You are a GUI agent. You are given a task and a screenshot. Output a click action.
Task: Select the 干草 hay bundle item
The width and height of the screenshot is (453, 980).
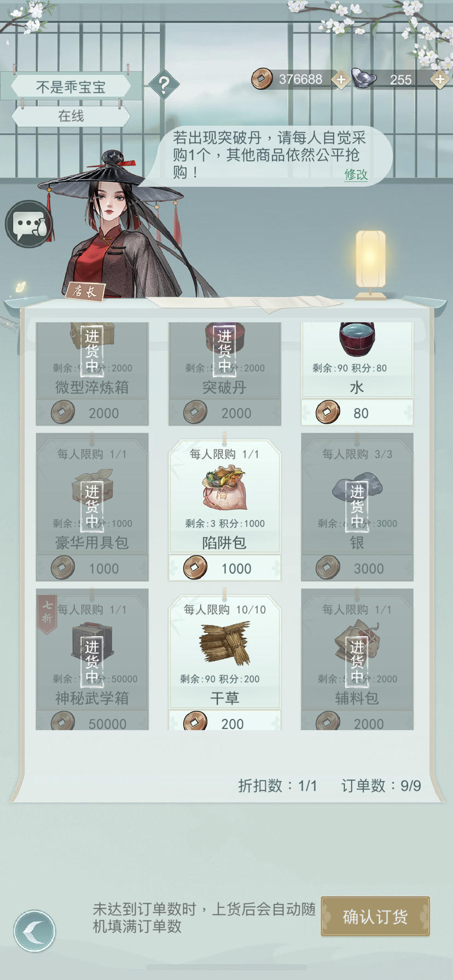tap(224, 652)
